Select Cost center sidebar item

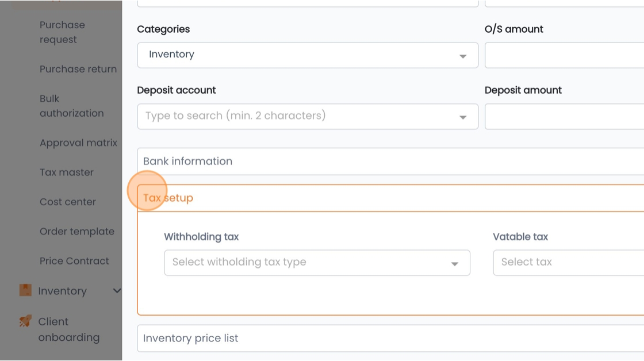(68, 202)
